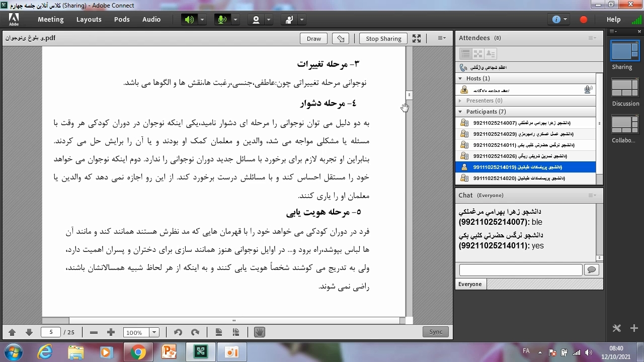The width and height of the screenshot is (644, 362).
Task: Open the raise hand status dropdown arrow
Action: click(302, 20)
